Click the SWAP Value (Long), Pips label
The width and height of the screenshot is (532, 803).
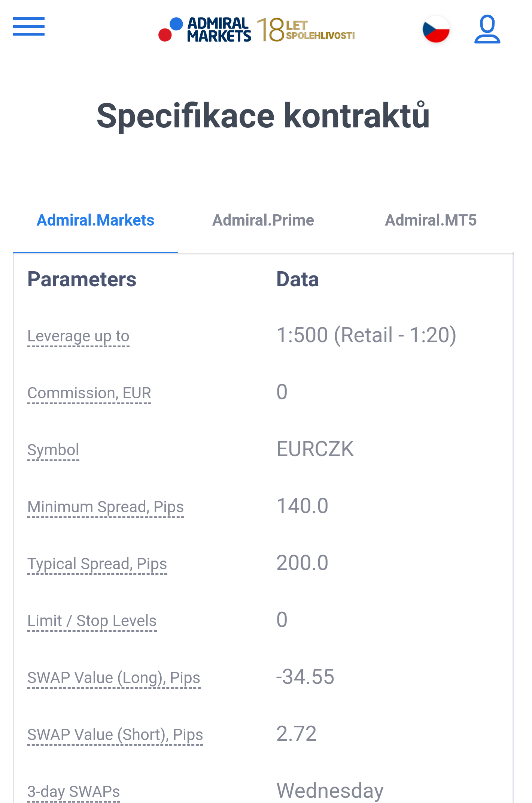tap(114, 678)
